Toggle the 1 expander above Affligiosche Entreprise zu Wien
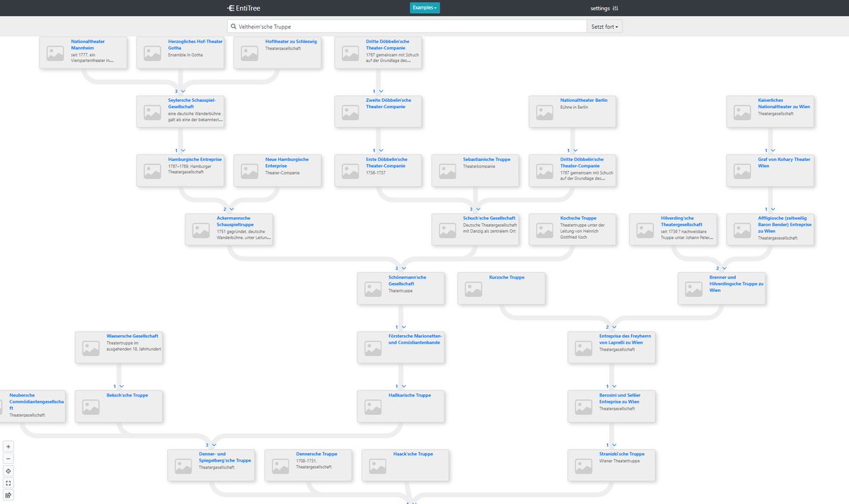Viewport: 849px width, 504px height. [770, 209]
